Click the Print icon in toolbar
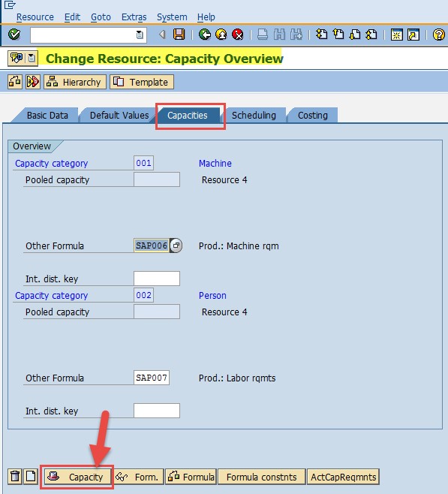 click(x=262, y=35)
